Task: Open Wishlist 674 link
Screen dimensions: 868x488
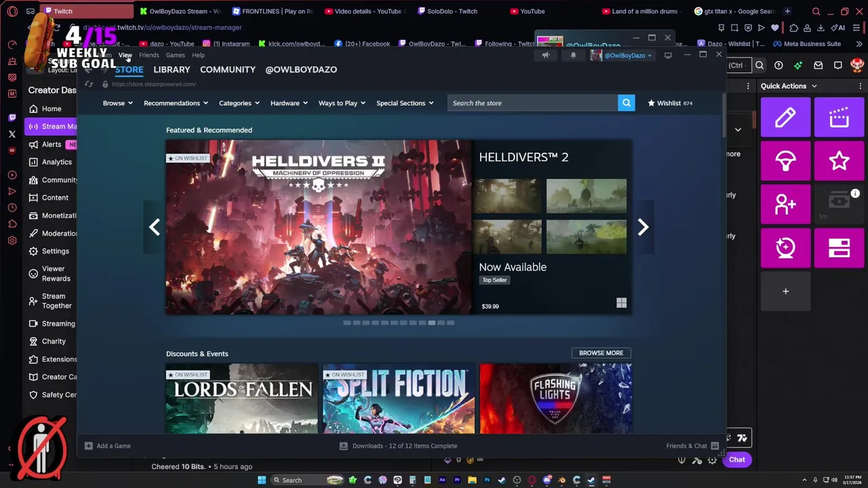Action: 669,103
